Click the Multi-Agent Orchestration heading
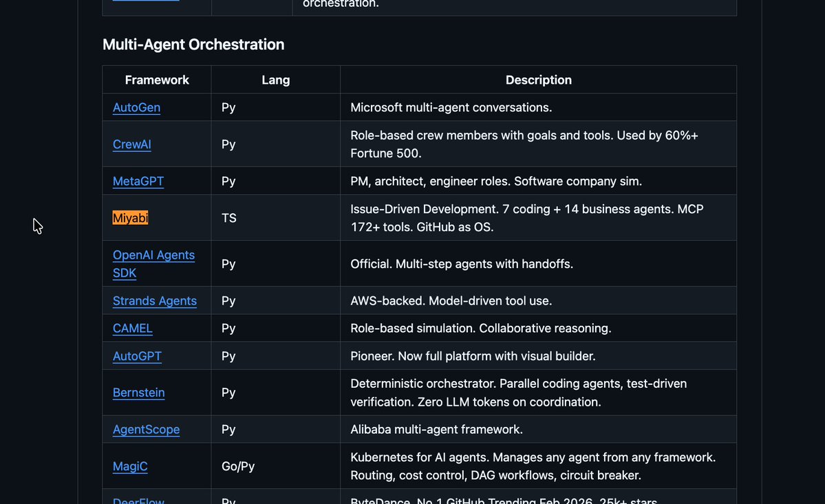This screenshot has height=504, width=825. [x=193, y=44]
